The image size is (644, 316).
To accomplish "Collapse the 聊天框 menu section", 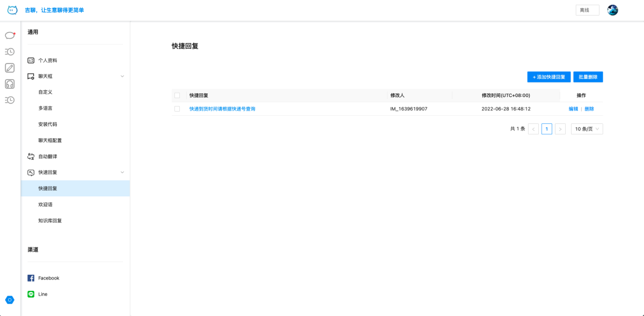I will click(x=122, y=76).
